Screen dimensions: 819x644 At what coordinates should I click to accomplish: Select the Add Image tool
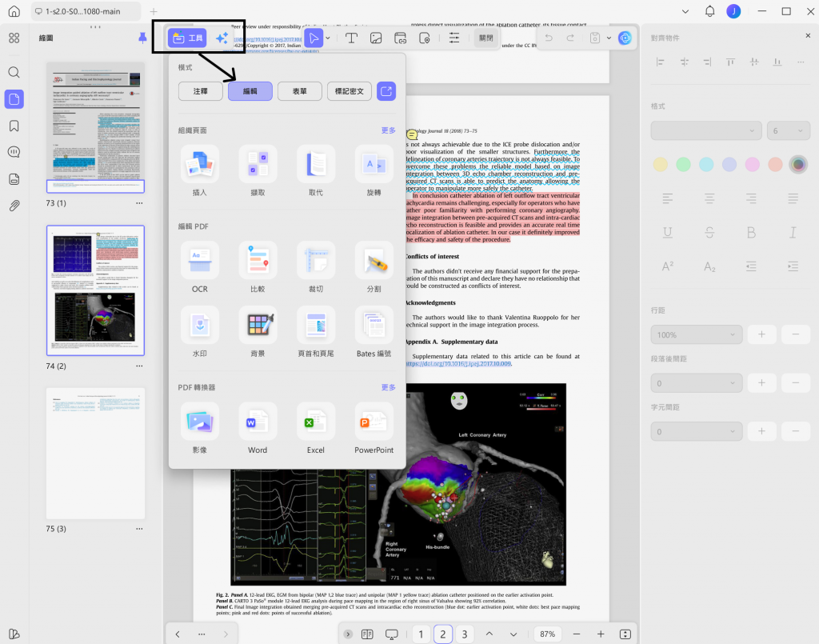[376, 38]
